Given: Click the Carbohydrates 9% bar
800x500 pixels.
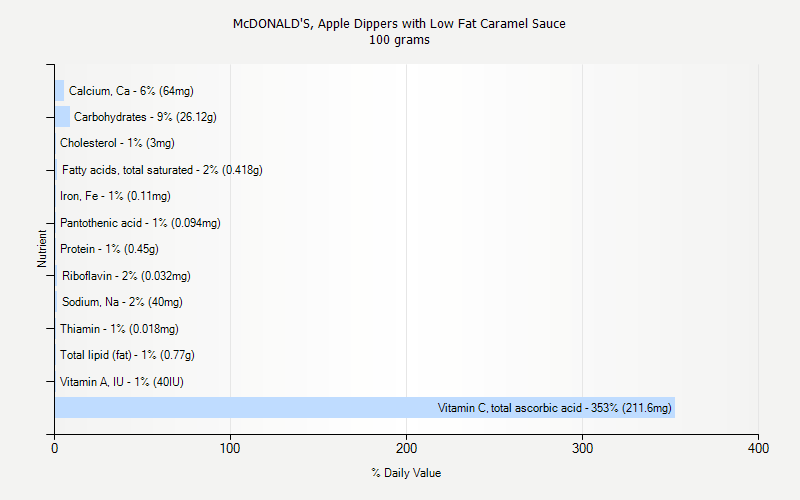Looking at the screenshot, I should [62, 117].
